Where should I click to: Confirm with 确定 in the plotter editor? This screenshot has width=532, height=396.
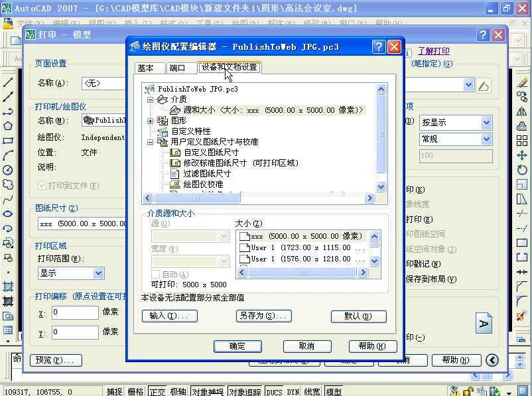[x=237, y=346]
